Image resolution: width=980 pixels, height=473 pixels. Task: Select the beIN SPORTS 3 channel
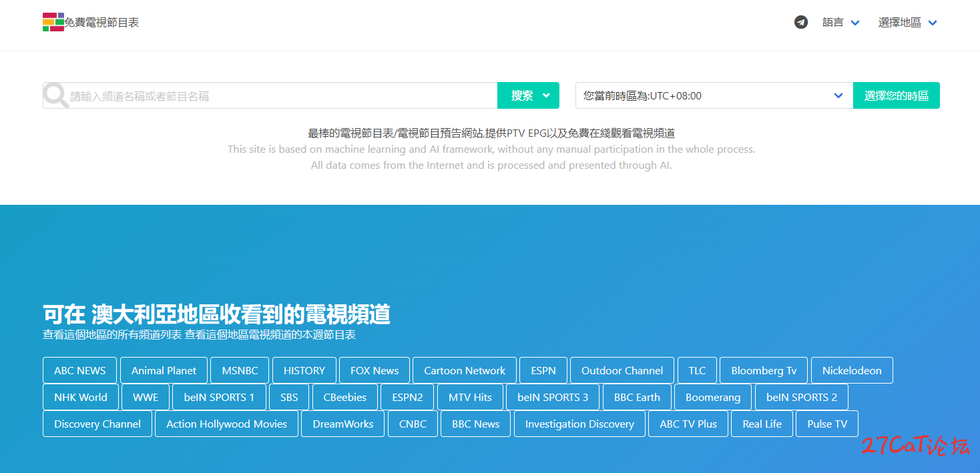(553, 397)
